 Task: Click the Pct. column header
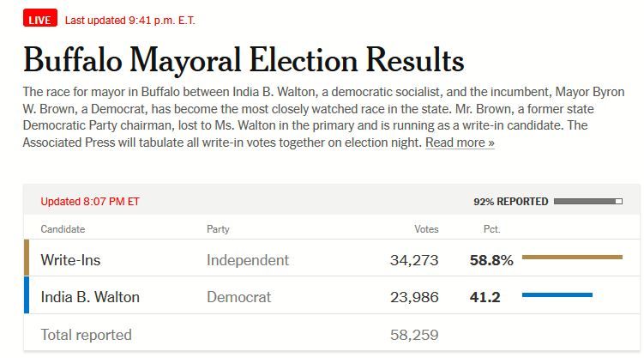click(x=491, y=229)
